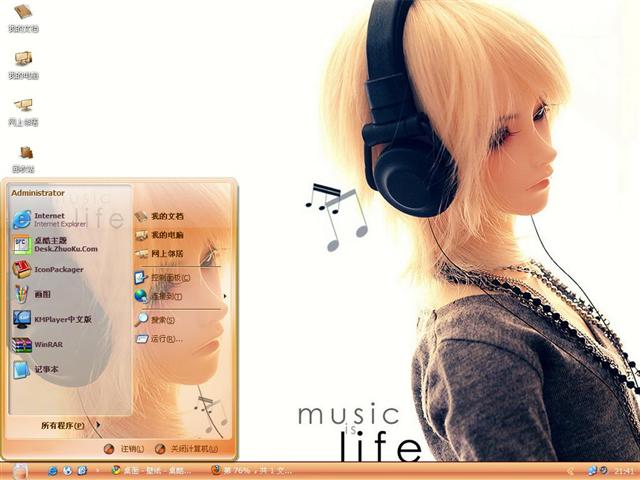
Task: Click the 记事本 notepad icon
Action: (21, 370)
